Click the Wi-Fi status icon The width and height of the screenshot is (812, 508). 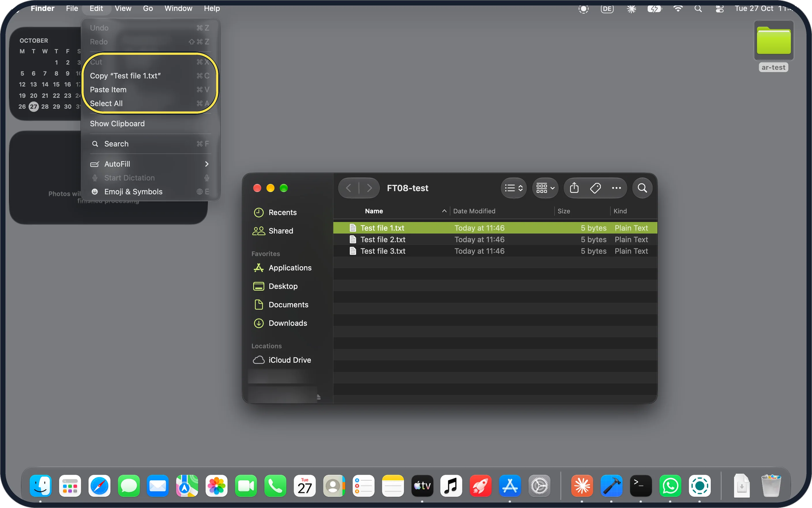click(678, 9)
